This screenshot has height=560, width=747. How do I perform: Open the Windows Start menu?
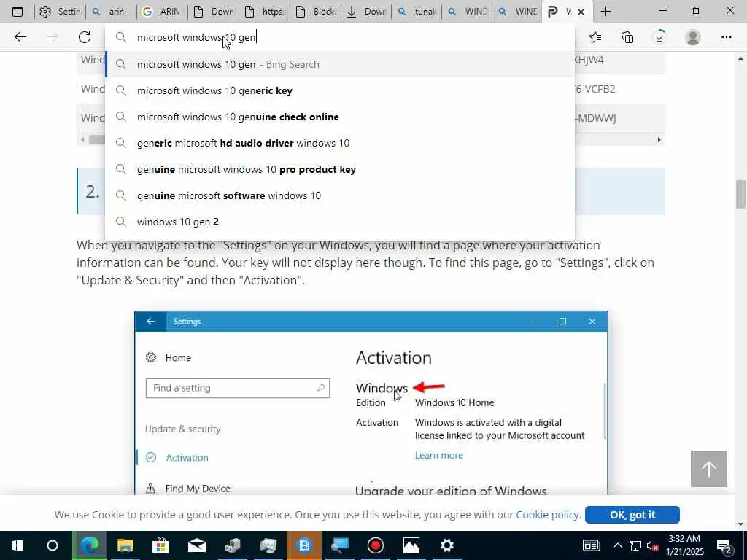18,545
